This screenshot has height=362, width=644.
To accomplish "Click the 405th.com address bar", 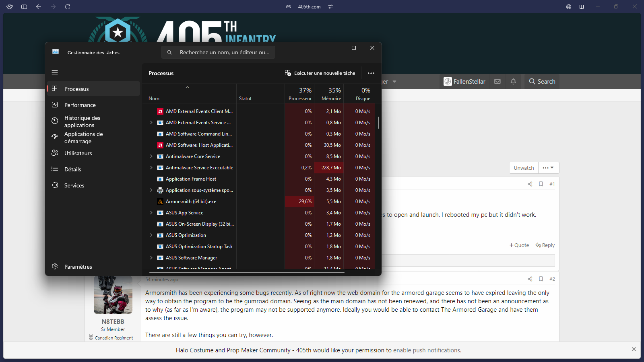I will [x=309, y=7].
